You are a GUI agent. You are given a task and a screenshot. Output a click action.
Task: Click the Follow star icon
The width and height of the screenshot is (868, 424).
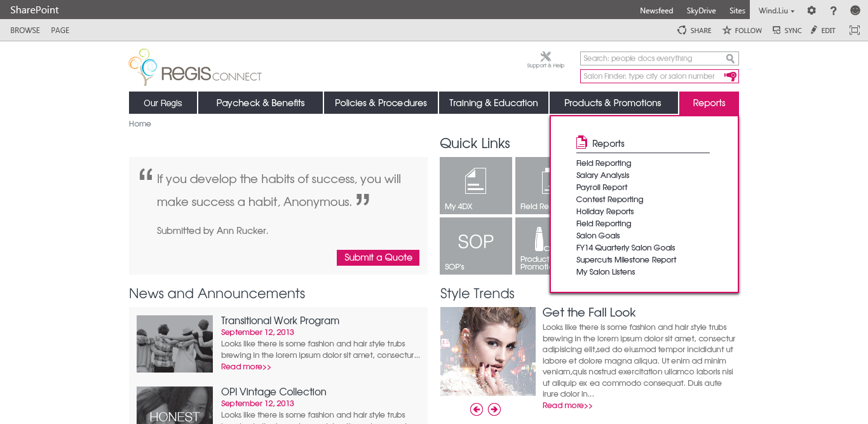tap(727, 30)
